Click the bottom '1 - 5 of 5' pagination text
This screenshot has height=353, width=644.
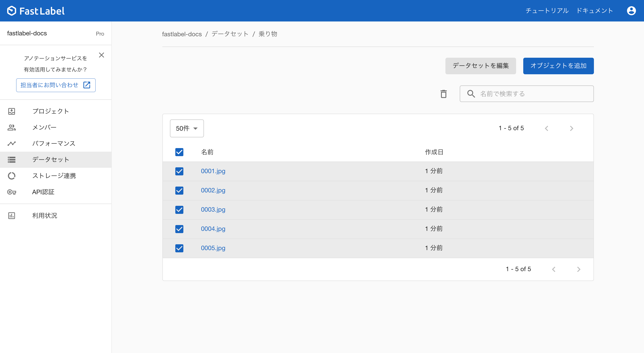(518, 269)
